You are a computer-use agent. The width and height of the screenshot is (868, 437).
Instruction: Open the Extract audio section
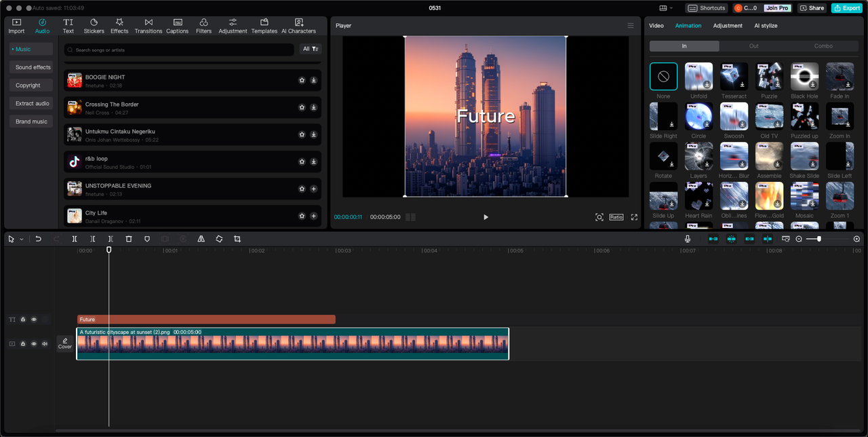(x=31, y=103)
